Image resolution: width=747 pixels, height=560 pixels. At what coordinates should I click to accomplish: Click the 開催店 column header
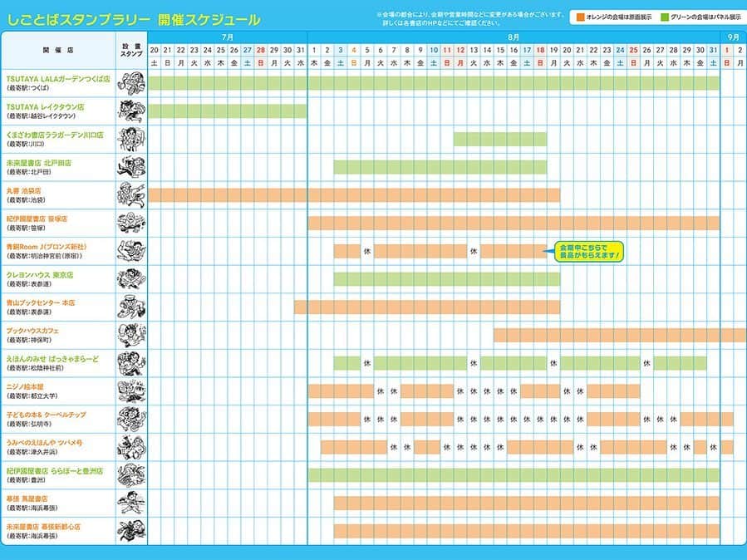coord(58,50)
